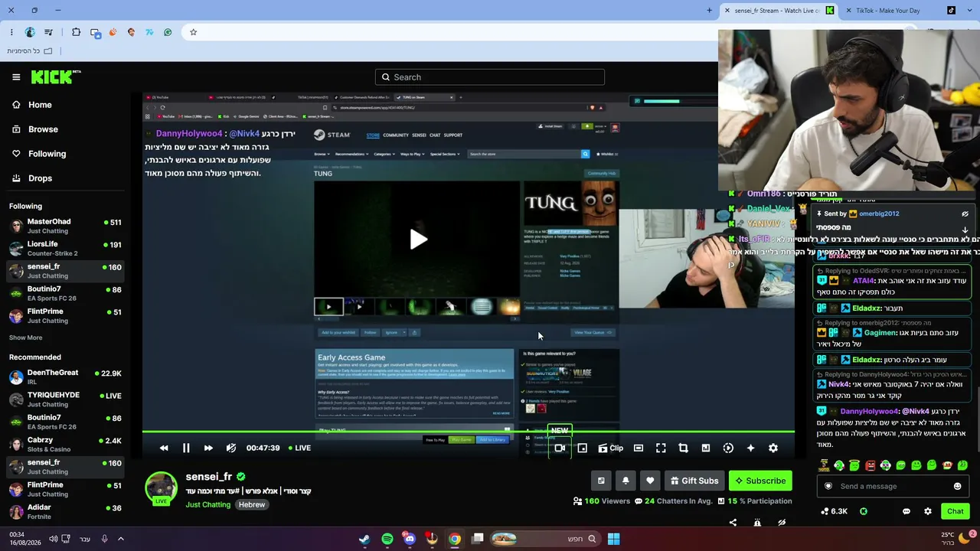Open the 6.3K channel points menu
Image resolution: width=980 pixels, height=551 pixels.
click(834, 511)
